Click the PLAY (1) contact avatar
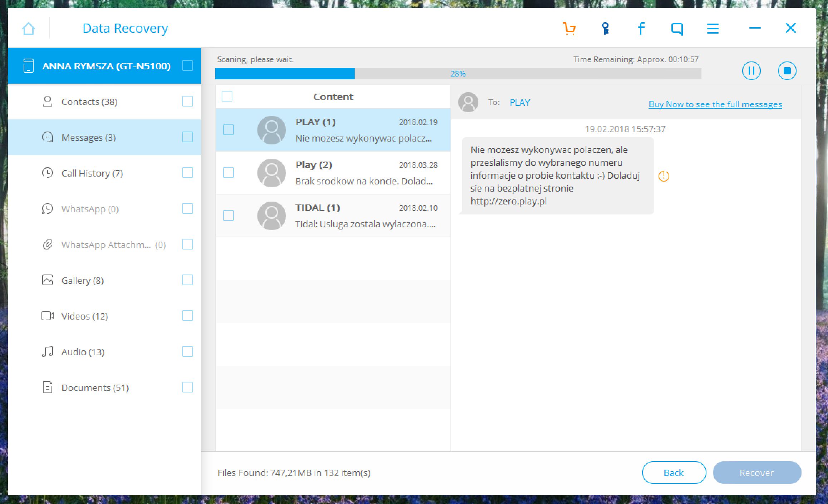 point(272,130)
